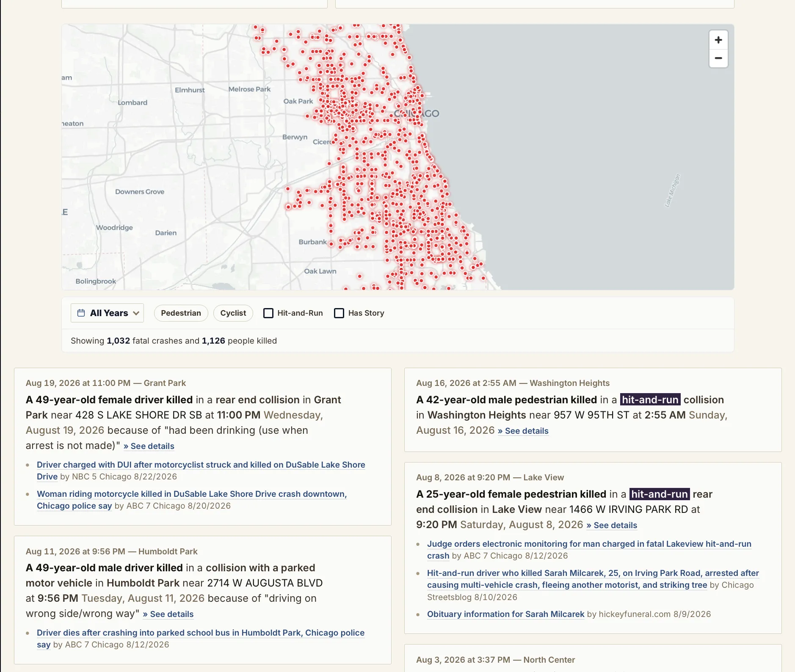This screenshot has height=672, width=795.
Task: Click the hit-and-run tag in Washington Heights card
Action: tap(650, 400)
